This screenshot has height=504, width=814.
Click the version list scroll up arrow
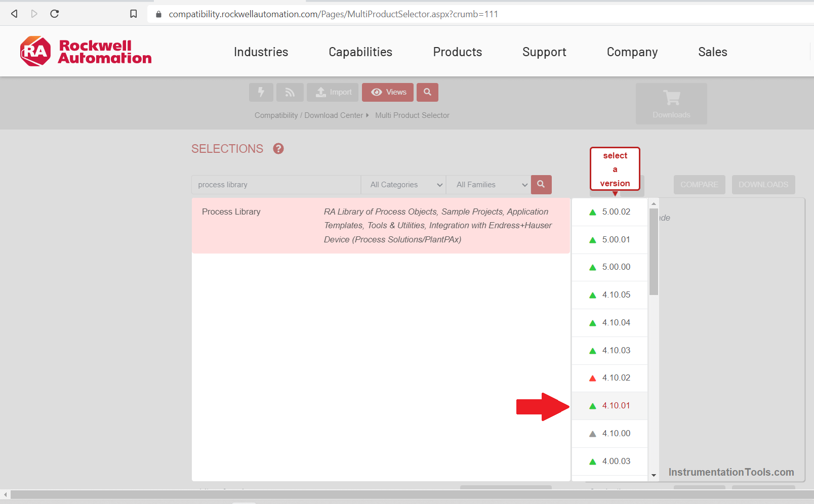click(654, 203)
